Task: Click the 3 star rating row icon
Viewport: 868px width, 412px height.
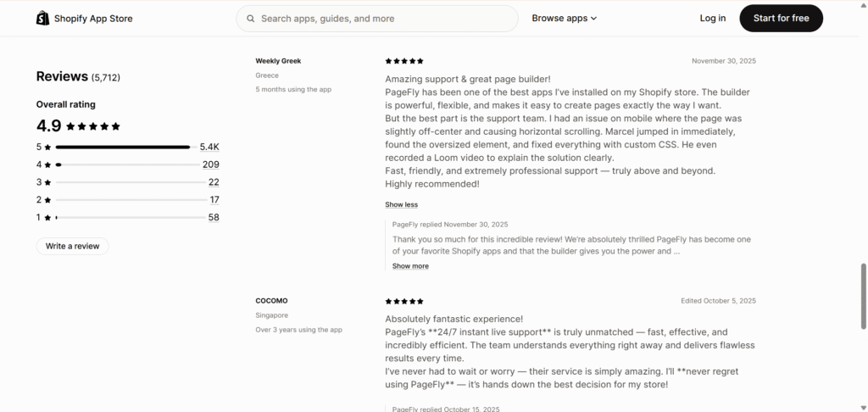Action: tap(47, 182)
